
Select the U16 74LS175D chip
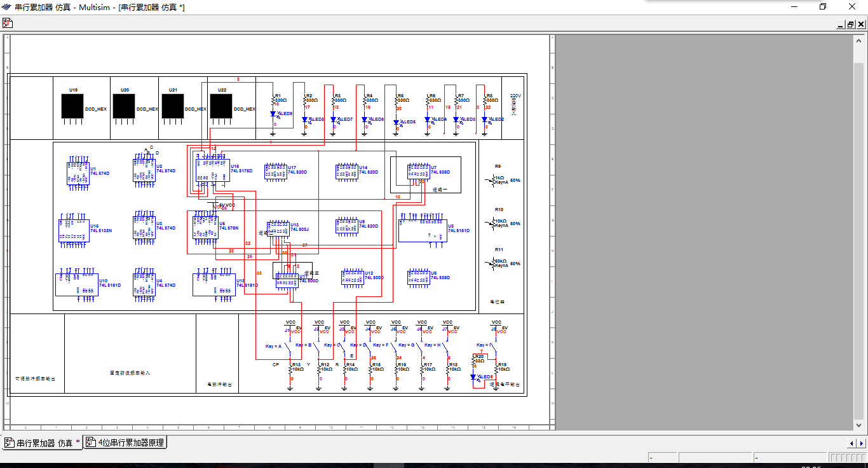click(x=213, y=170)
